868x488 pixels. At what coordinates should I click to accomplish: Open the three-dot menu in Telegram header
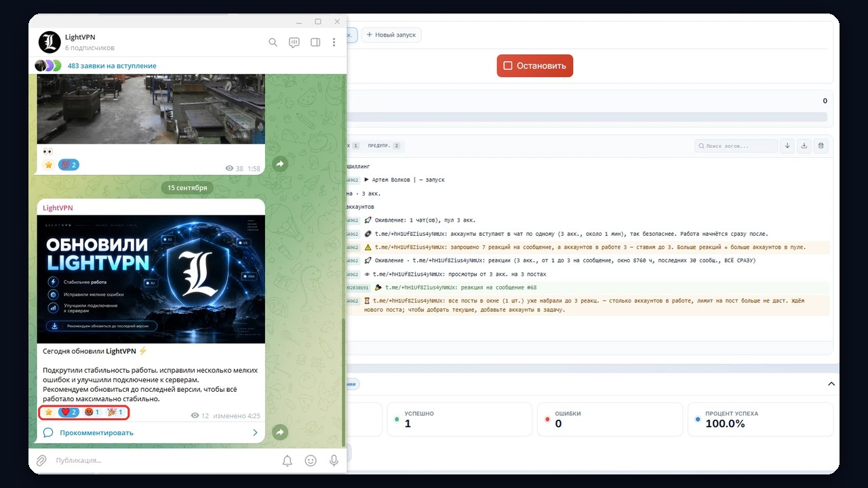point(334,42)
